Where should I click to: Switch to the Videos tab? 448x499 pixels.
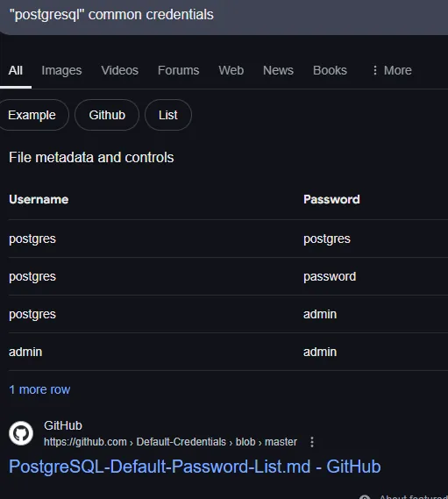pyautogui.click(x=119, y=70)
